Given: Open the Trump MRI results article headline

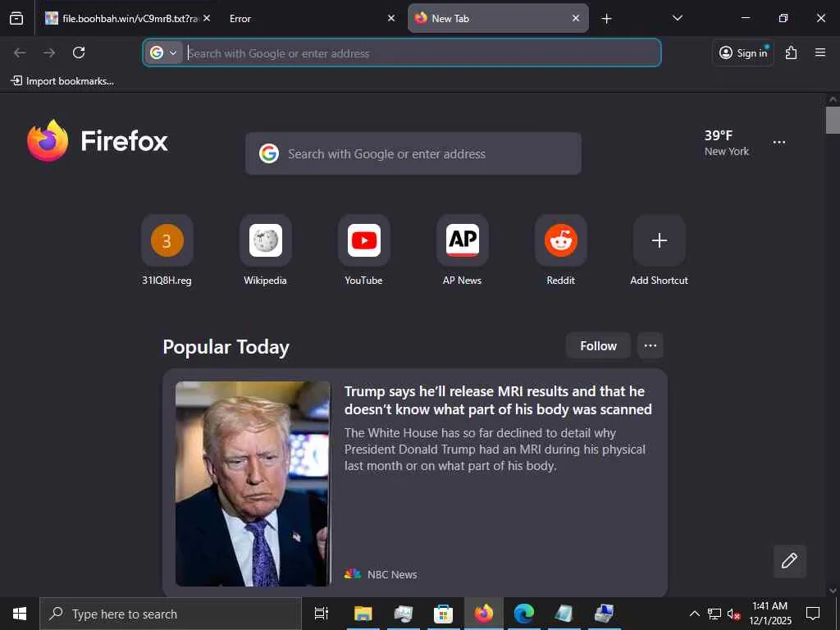Looking at the screenshot, I should coord(498,400).
